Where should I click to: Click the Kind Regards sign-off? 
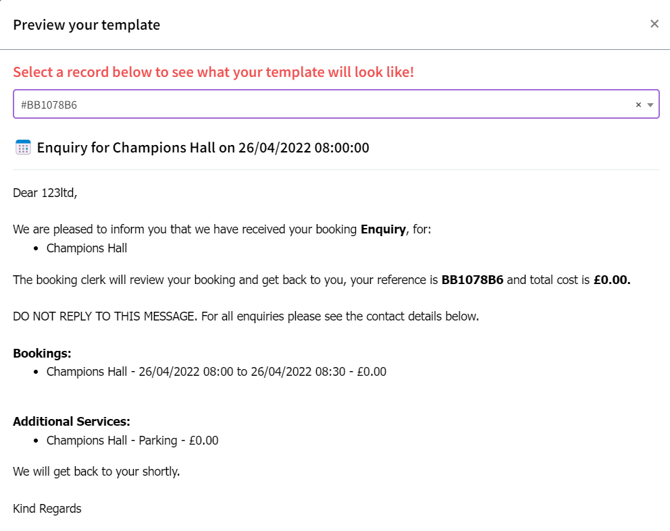point(47,509)
